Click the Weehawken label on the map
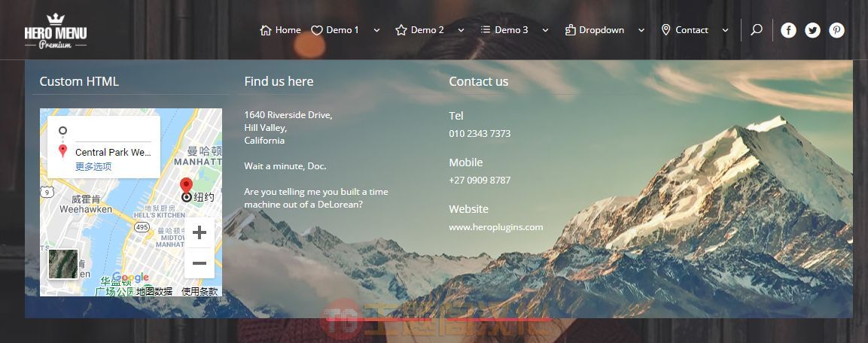Image resolution: width=868 pixels, height=343 pixels. click(86, 210)
